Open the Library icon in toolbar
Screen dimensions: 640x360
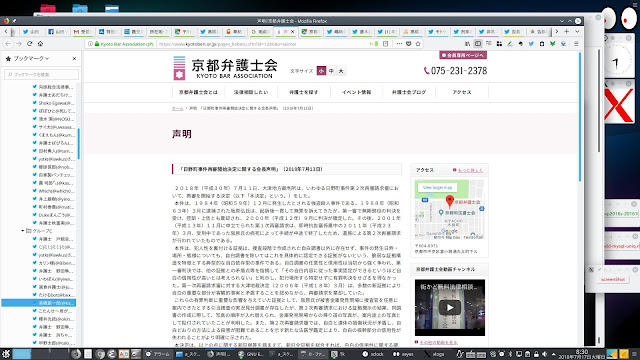[468, 44]
